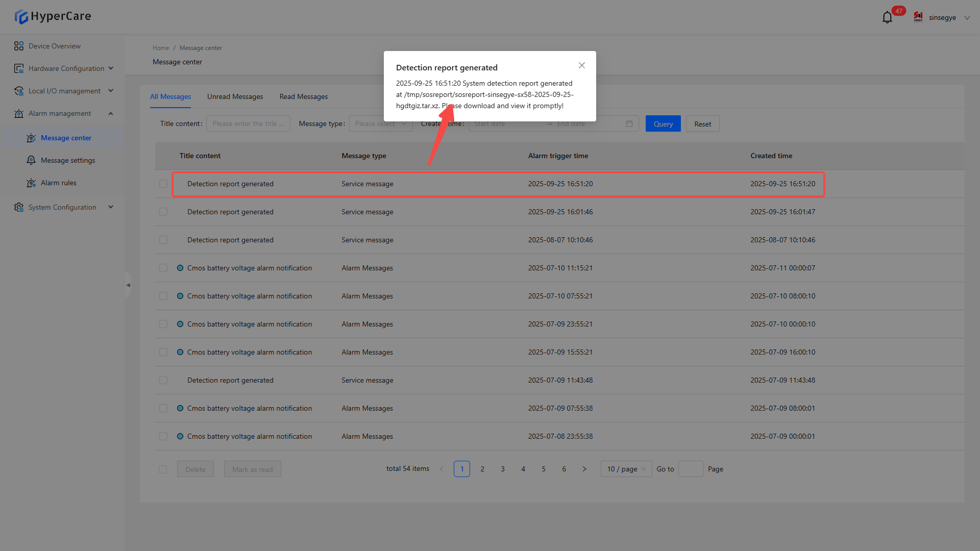
Task: Toggle select-all checkbox beside Delete button
Action: point(163,469)
